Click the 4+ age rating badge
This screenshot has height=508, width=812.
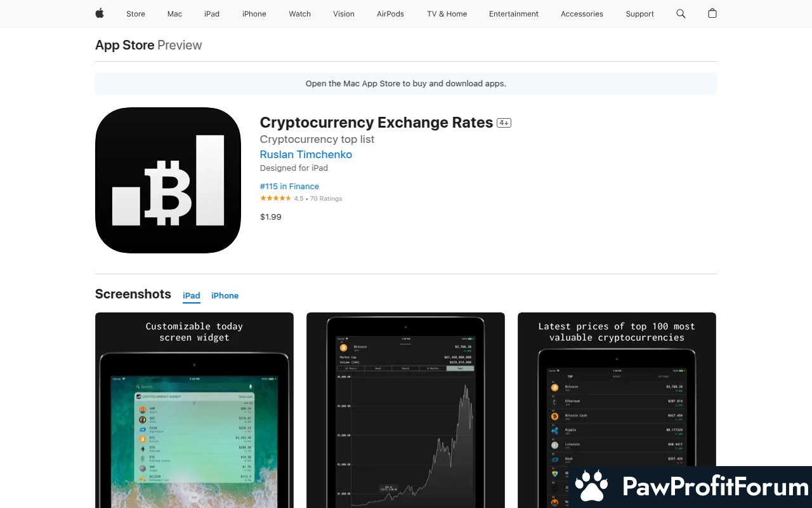pos(504,123)
